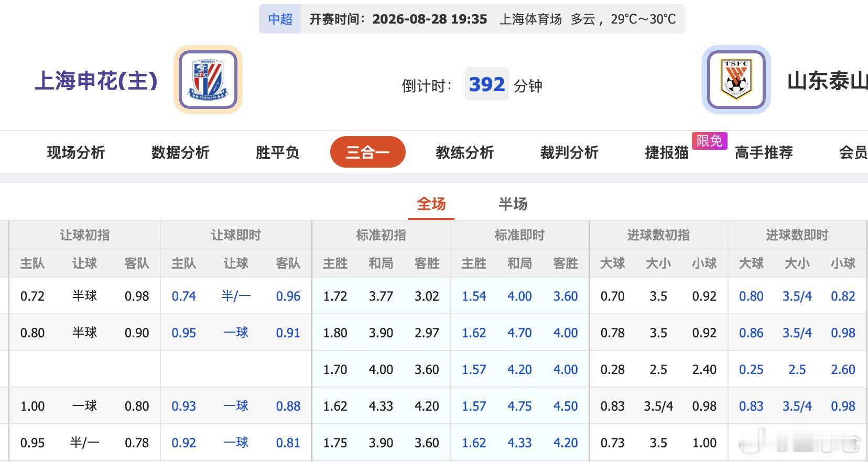Click live away-win odds 4.50

point(566,406)
